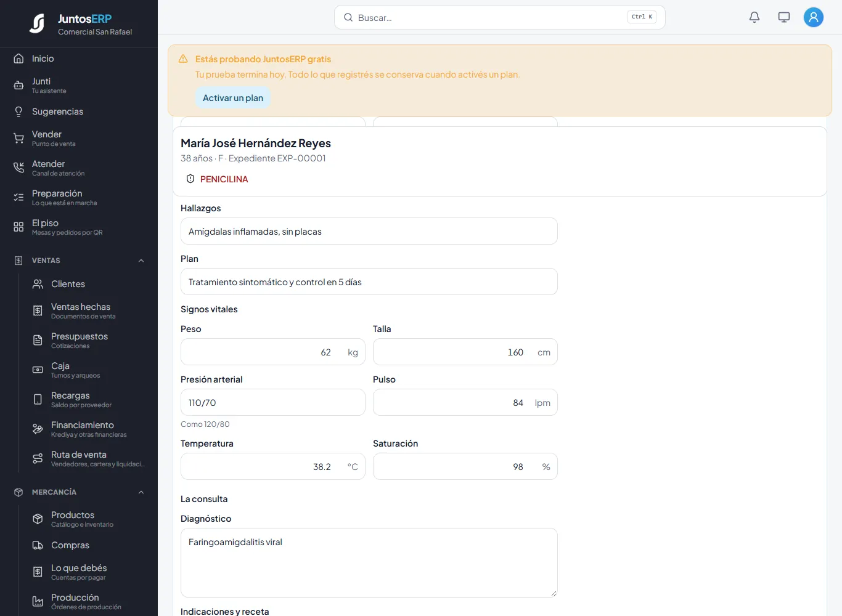Open Ventas hechas menu item
Image resolution: width=842 pixels, height=616 pixels.
[88, 311]
